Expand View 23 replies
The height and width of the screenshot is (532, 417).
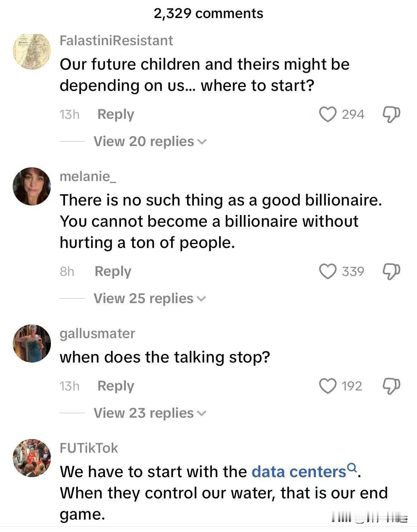pyautogui.click(x=149, y=413)
